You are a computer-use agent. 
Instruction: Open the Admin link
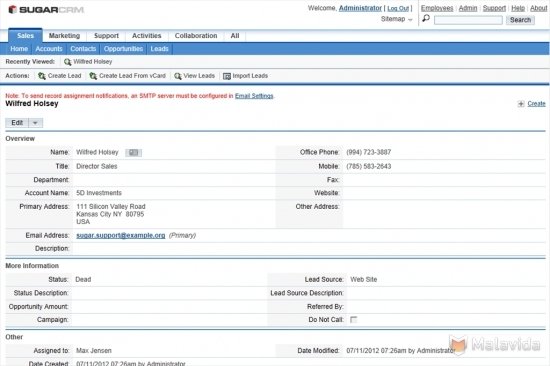click(x=468, y=8)
